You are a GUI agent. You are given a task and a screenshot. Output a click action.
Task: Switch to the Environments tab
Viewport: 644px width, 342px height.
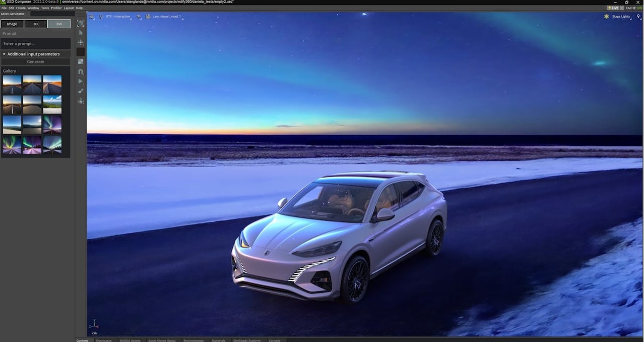(194, 340)
